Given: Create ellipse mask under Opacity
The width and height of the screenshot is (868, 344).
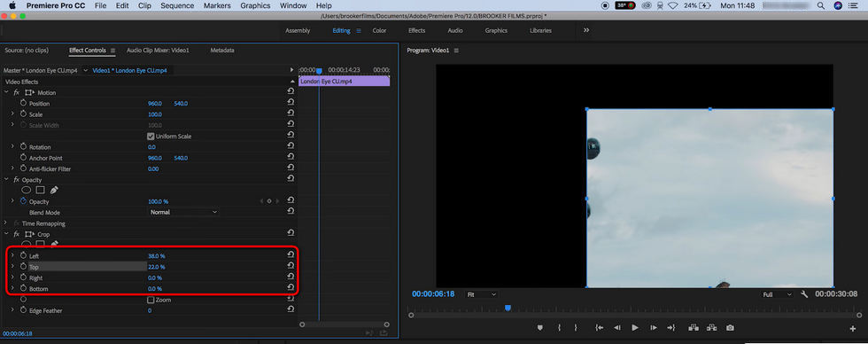Looking at the screenshot, I should pos(26,190).
